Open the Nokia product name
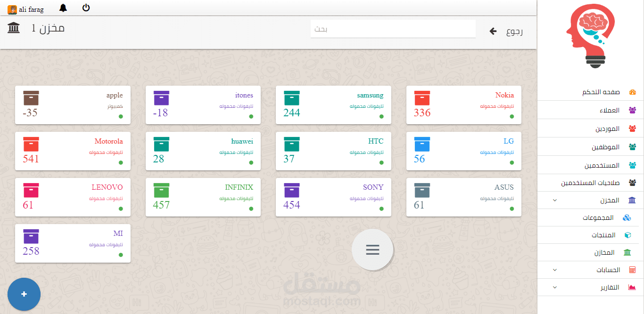The image size is (644, 314). pos(504,96)
